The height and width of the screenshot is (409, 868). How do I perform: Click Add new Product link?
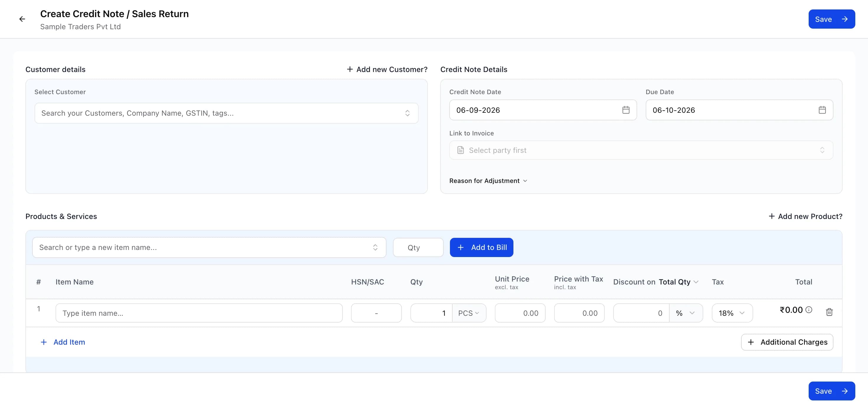805,216
